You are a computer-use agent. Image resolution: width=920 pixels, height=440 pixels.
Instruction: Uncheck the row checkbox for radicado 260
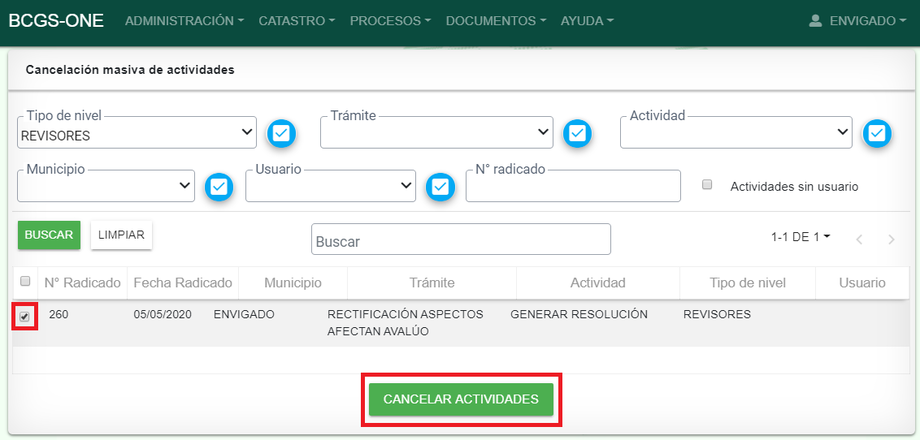coord(25,316)
